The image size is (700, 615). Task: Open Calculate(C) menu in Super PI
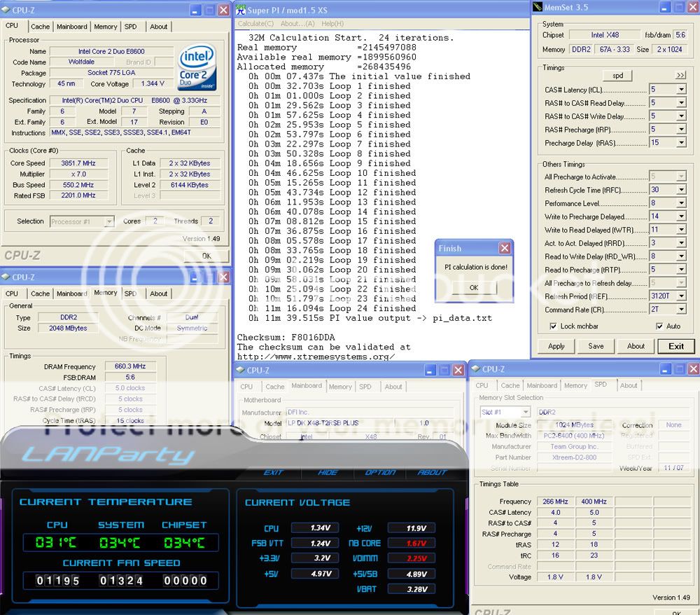(x=255, y=23)
